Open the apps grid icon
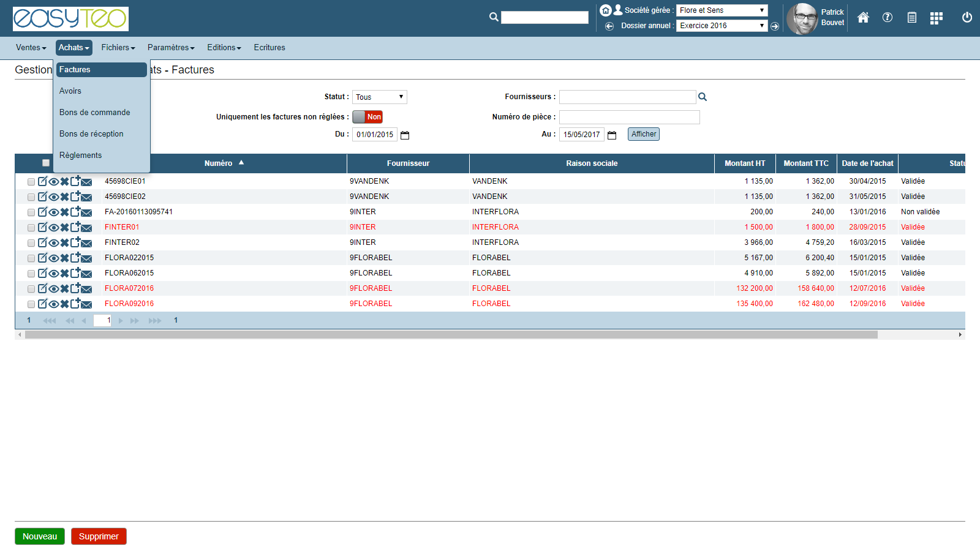 (936, 18)
